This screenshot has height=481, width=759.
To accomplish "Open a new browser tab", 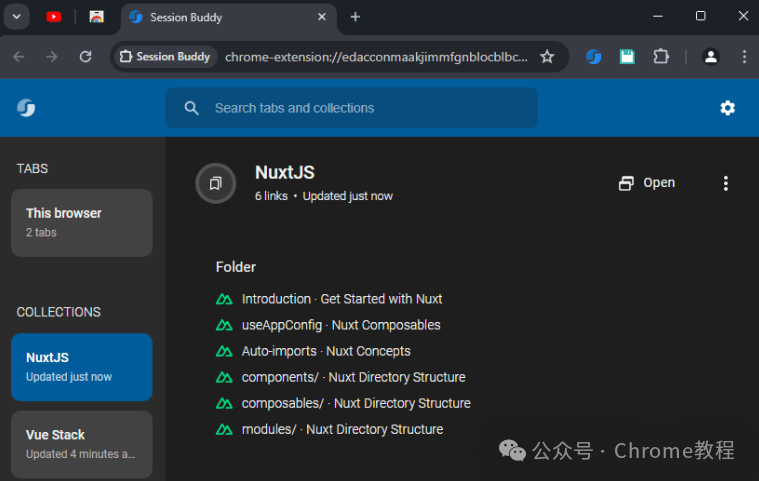I will [355, 17].
